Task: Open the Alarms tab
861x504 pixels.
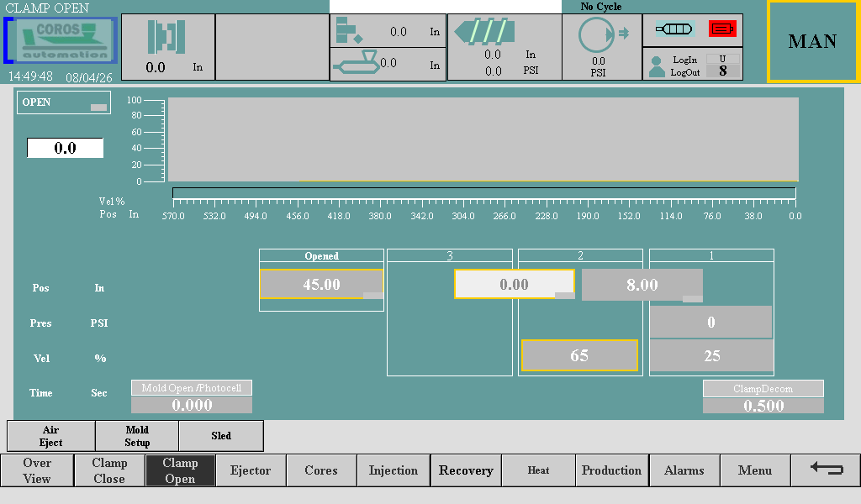Action: (x=684, y=470)
